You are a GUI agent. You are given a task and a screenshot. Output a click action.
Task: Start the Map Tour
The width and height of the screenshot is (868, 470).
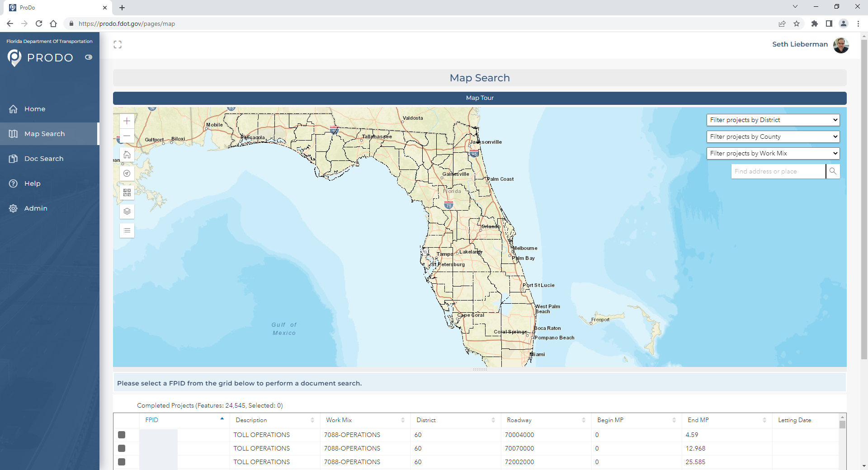tap(480, 98)
